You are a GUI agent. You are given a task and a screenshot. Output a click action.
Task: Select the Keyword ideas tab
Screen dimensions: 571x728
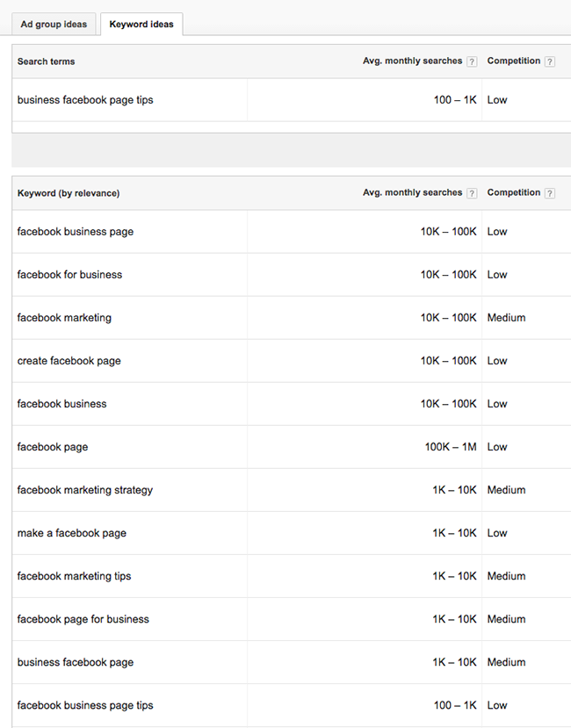tap(141, 24)
